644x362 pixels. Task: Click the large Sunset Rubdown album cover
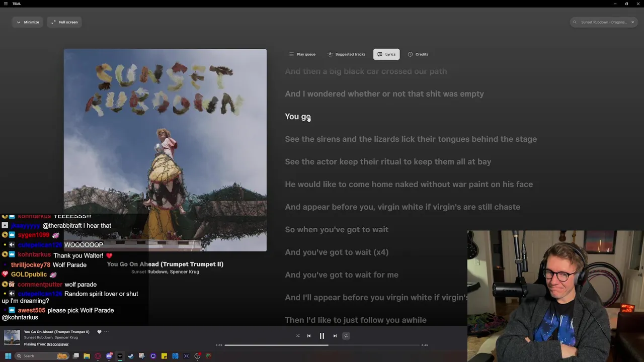(x=165, y=150)
